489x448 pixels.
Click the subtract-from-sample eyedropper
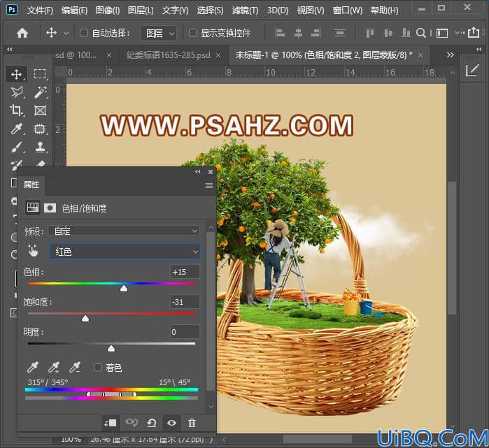pyautogui.click(x=75, y=368)
